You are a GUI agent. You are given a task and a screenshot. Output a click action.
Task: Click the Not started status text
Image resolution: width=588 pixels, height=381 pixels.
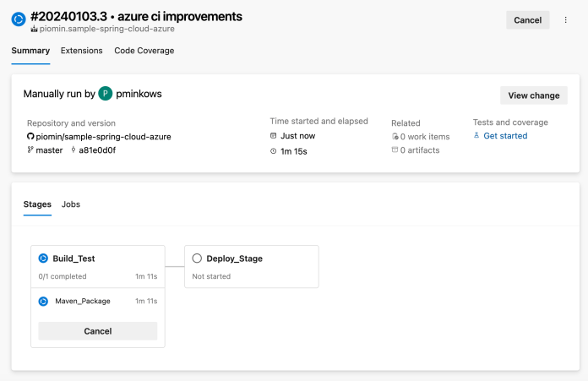[x=211, y=276]
